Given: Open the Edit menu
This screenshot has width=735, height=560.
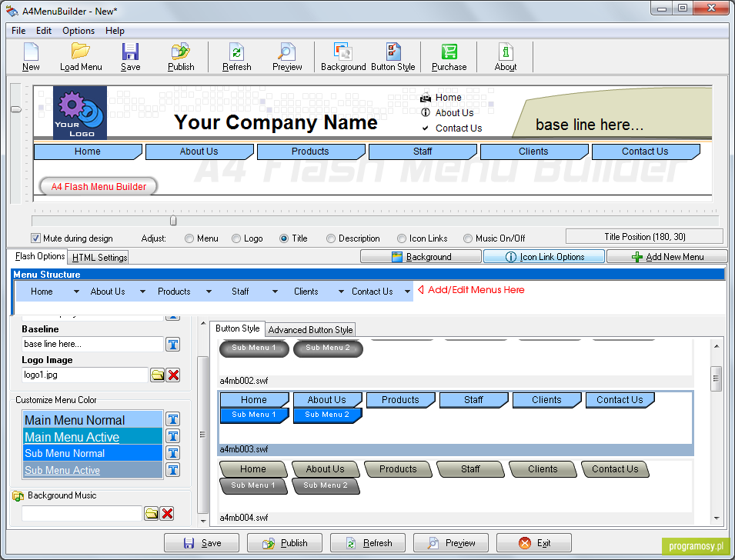Looking at the screenshot, I should click(44, 31).
